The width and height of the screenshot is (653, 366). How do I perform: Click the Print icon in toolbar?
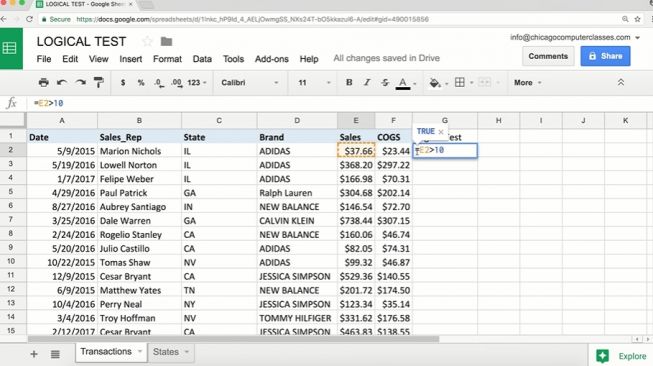[43, 82]
